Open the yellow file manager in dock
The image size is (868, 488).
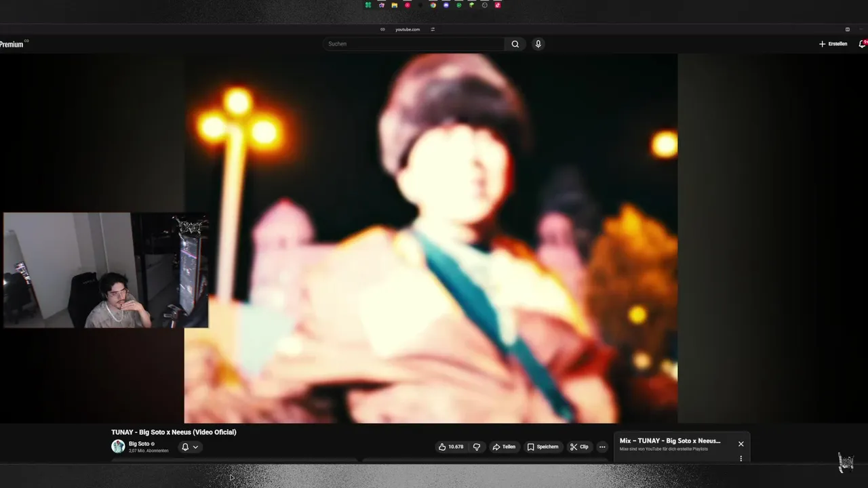click(x=395, y=5)
